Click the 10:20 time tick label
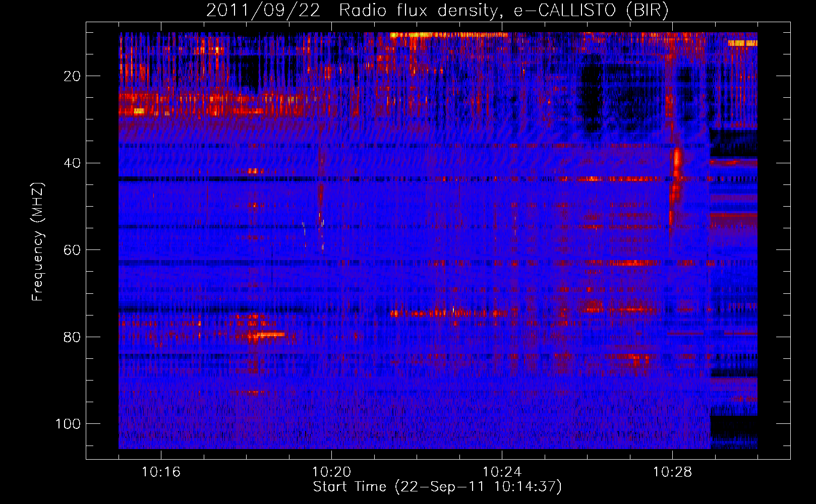The width and height of the screenshot is (816, 504). 331,472
